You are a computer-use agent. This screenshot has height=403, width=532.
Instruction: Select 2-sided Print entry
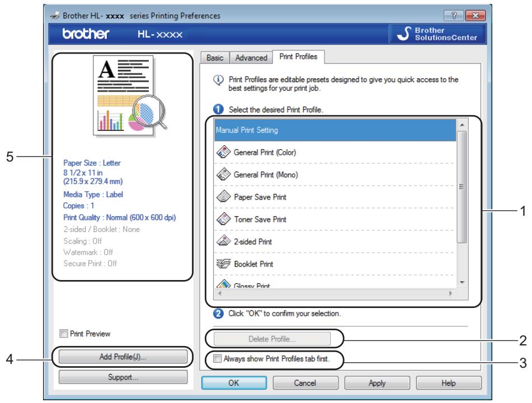[335, 241]
